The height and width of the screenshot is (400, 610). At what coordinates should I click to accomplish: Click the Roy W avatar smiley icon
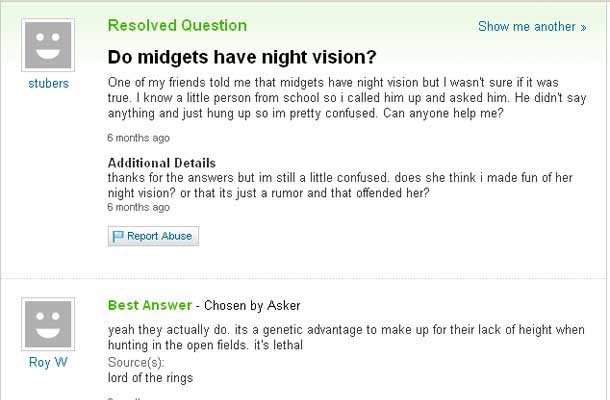[x=48, y=324]
